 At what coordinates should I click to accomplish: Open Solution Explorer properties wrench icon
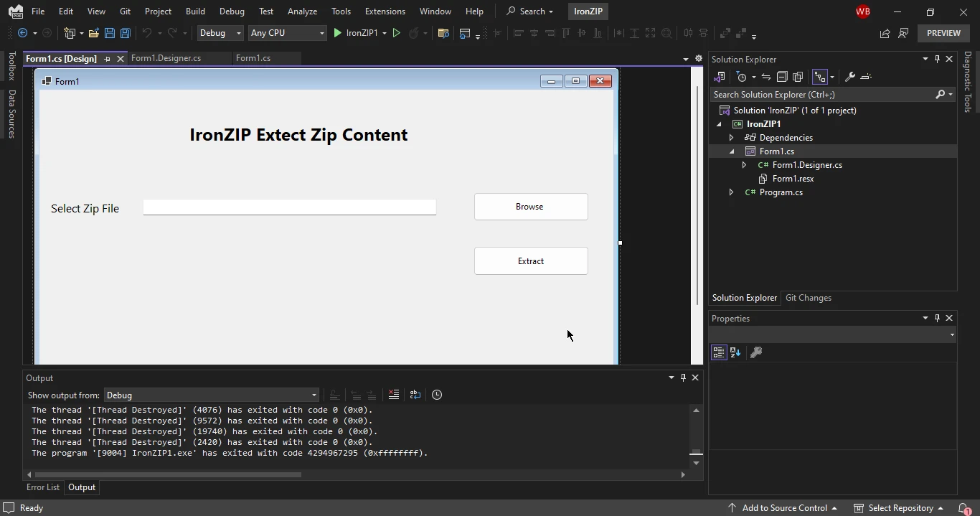click(849, 77)
